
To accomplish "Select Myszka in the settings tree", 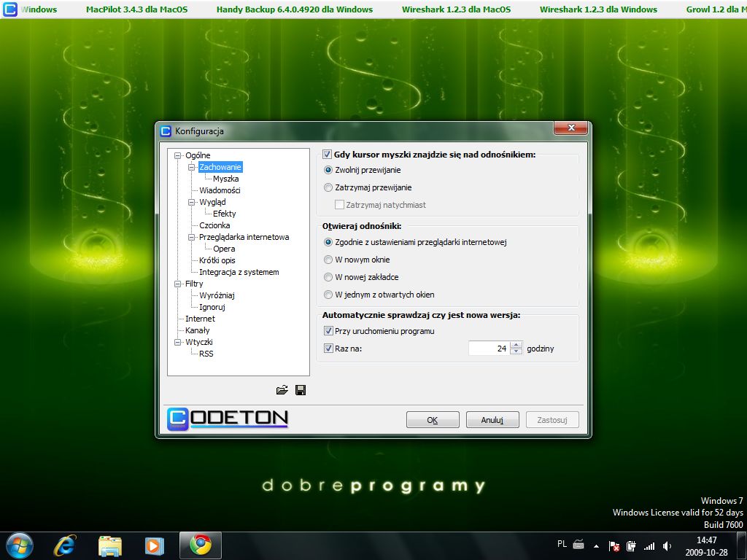I will pos(226,179).
